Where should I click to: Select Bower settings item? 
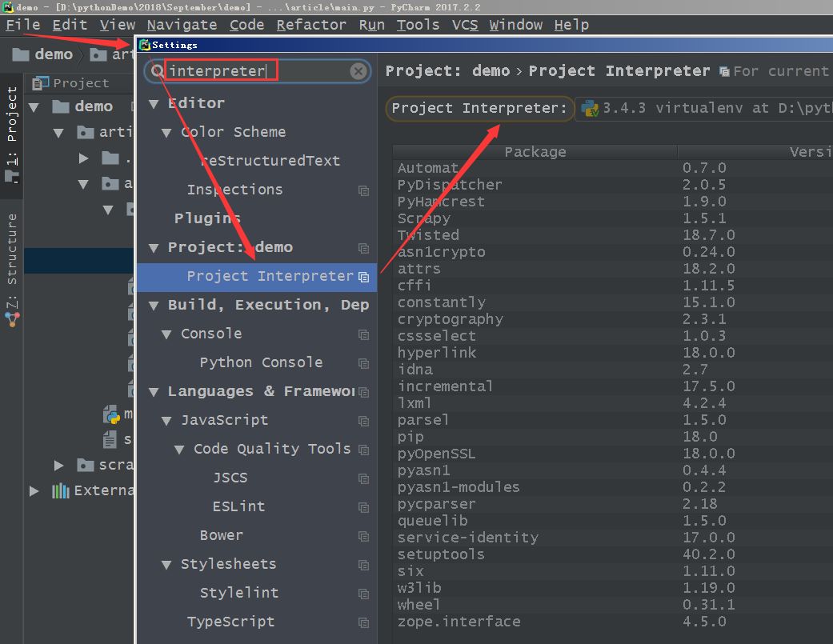[221, 535]
